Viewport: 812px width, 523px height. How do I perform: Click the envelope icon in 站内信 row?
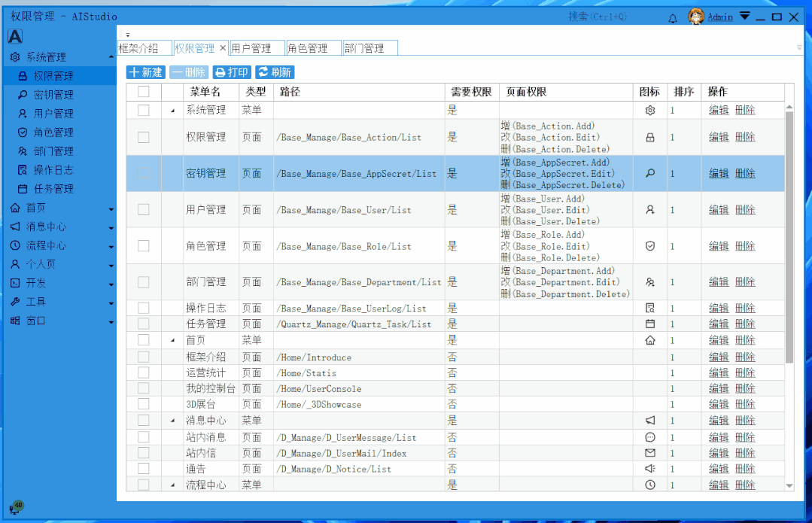(x=650, y=453)
